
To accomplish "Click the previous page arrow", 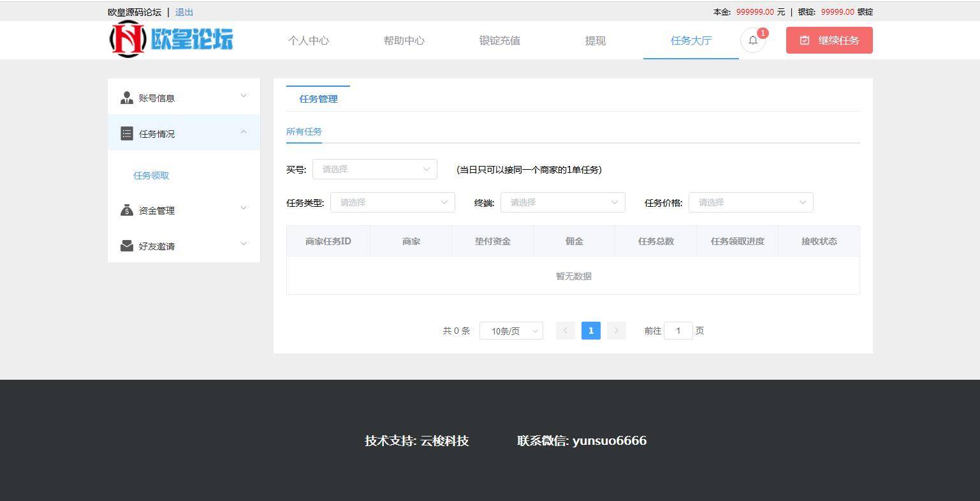I will [565, 331].
